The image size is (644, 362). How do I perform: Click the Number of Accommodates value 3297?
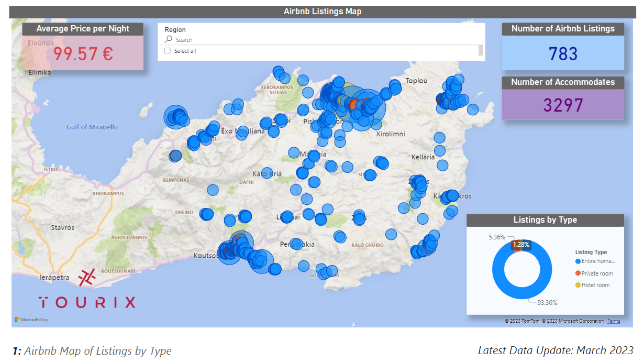pyautogui.click(x=563, y=105)
